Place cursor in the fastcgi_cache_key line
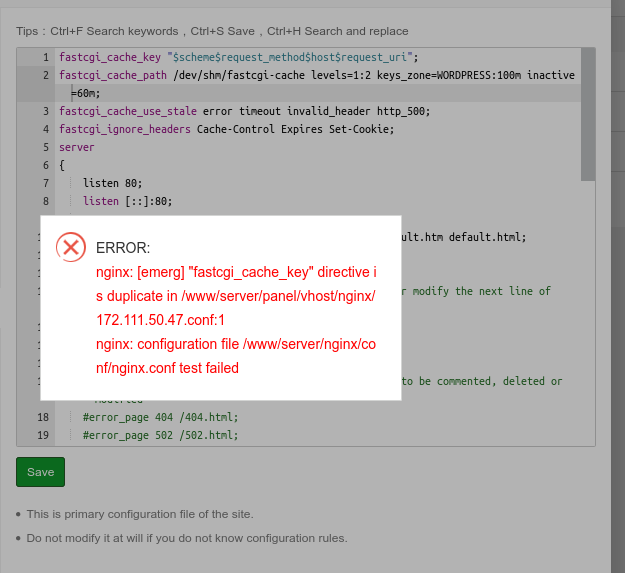Screen dimensions: 625x573 click(238, 57)
